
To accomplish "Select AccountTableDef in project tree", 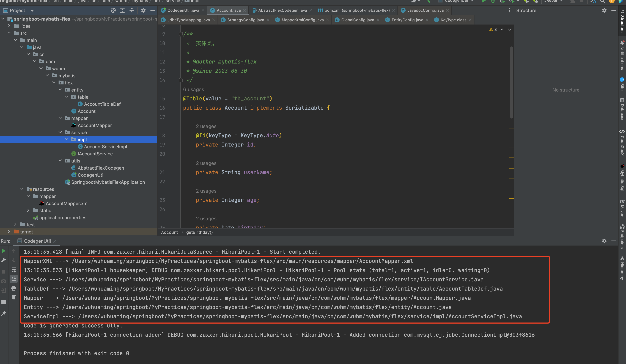I will pos(102,104).
